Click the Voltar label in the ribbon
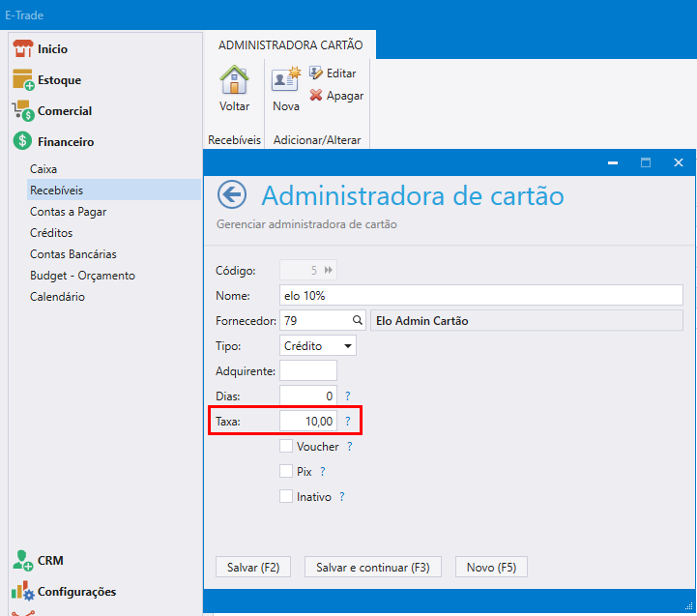697x616 pixels. coord(234,106)
